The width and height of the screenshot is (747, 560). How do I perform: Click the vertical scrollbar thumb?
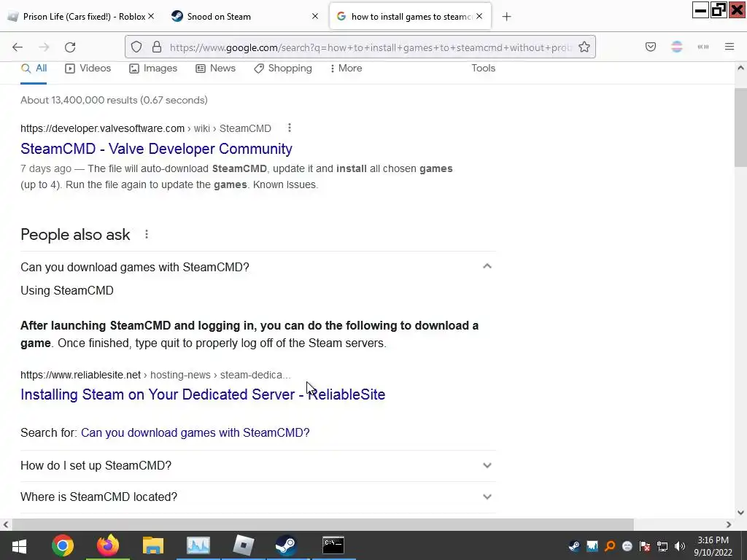click(740, 128)
